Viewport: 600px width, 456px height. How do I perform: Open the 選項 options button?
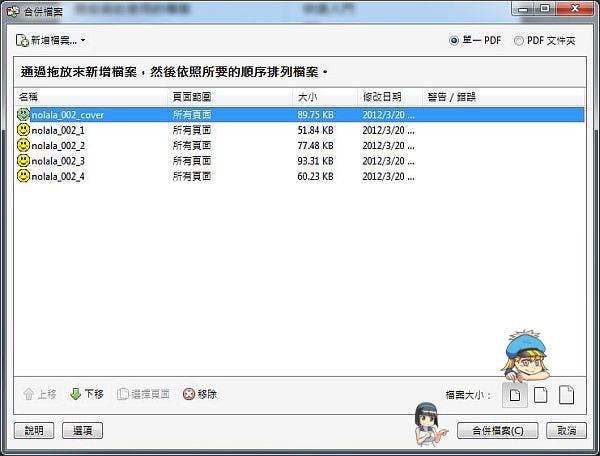pyautogui.click(x=82, y=431)
